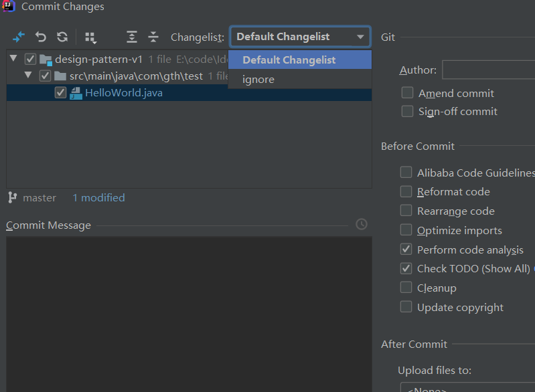This screenshot has height=392, width=535.
Task: Open commit message history clock icon
Action: tap(362, 224)
